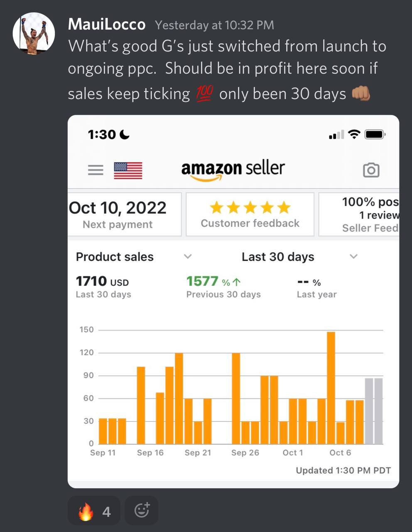Open the Next payment Oct 10 card
The image size is (412, 532).
pyautogui.click(x=124, y=214)
